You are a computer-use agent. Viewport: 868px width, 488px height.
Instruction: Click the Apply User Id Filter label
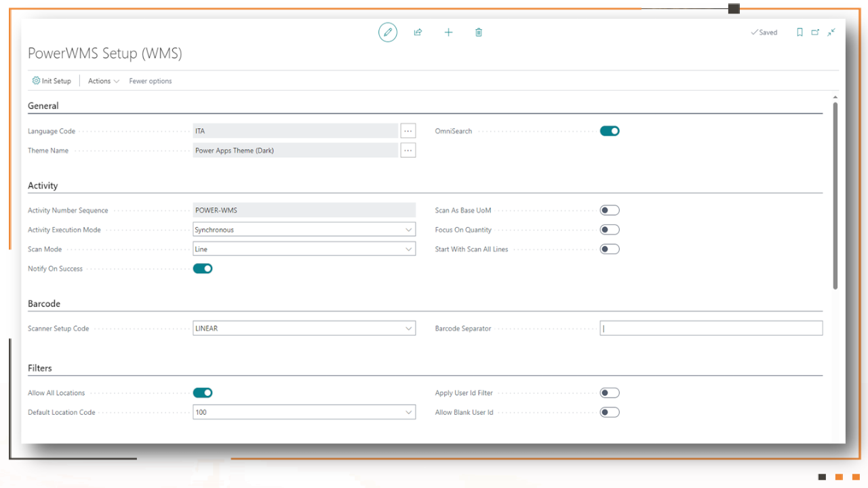(464, 392)
